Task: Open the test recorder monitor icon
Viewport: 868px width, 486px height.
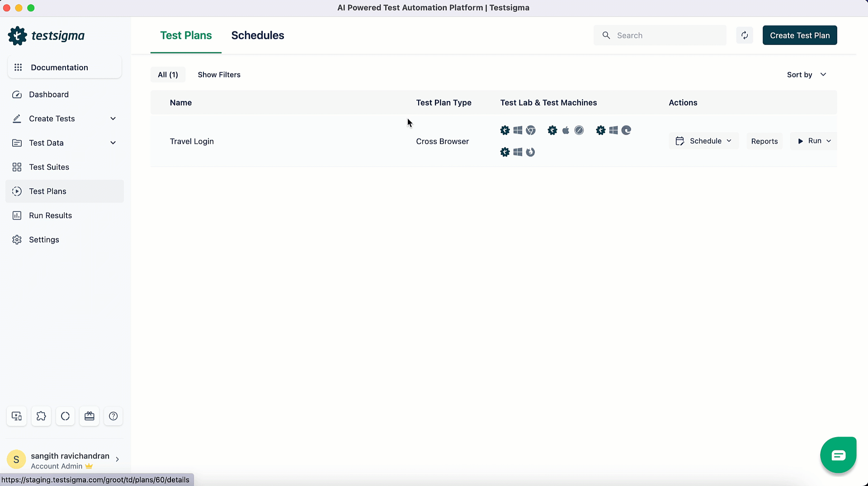Action: tap(17, 416)
